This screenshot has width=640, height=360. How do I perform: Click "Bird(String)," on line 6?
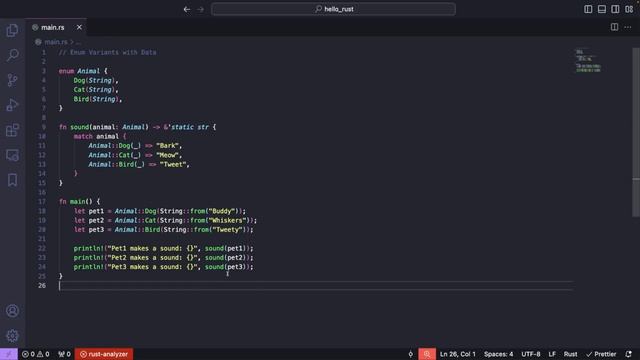click(98, 99)
